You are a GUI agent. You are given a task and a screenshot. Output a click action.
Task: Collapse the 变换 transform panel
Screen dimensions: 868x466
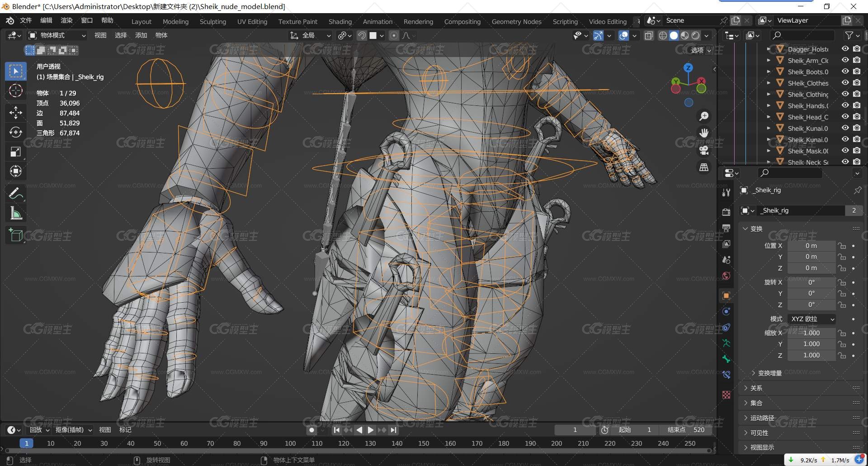pyautogui.click(x=745, y=229)
